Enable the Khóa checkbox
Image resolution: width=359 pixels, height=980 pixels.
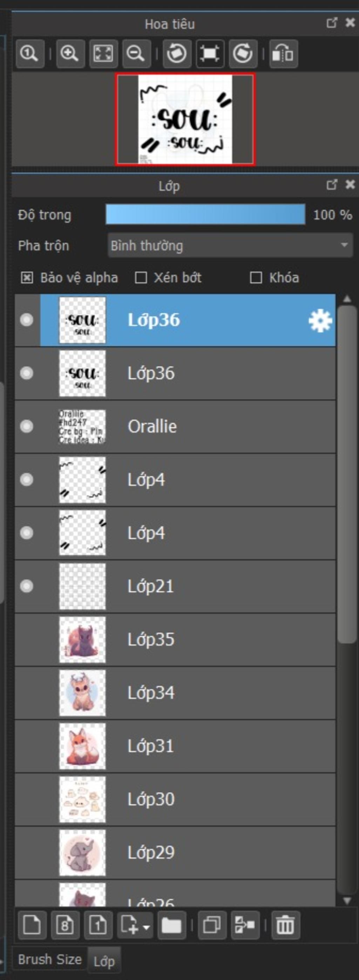256,278
